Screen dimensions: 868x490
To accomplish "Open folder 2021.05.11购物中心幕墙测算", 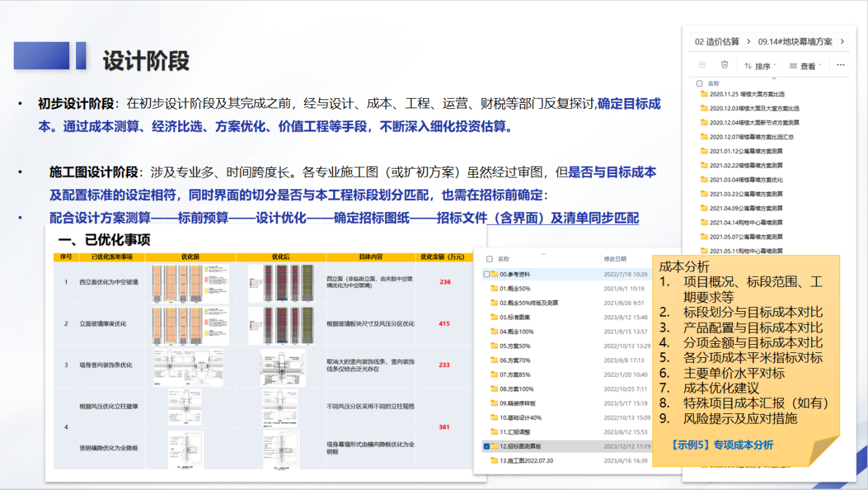I will click(741, 251).
